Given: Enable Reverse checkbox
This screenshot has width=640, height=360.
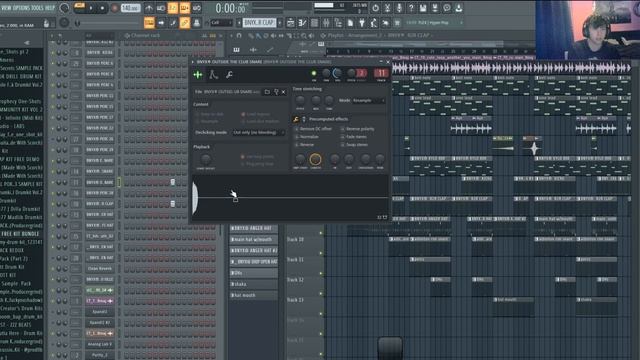Looking at the screenshot, I should point(297,144).
